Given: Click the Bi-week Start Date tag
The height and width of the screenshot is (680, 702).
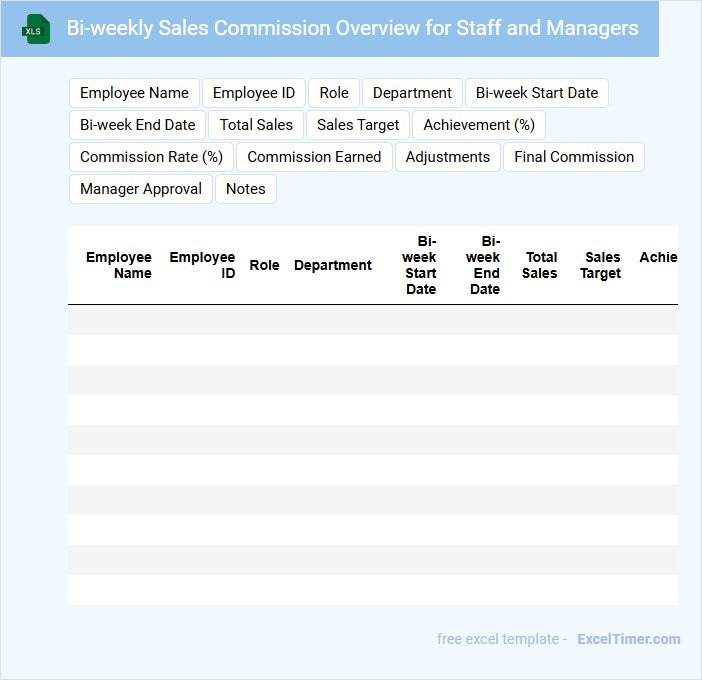Looking at the screenshot, I should coord(536,93).
